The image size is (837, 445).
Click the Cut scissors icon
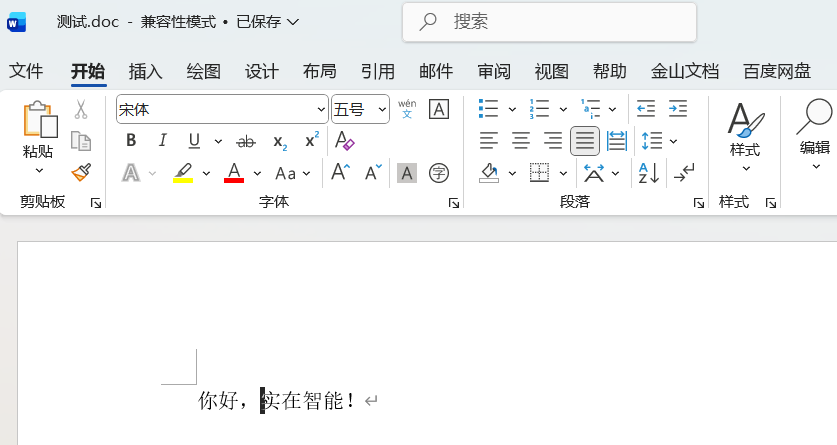click(81, 109)
